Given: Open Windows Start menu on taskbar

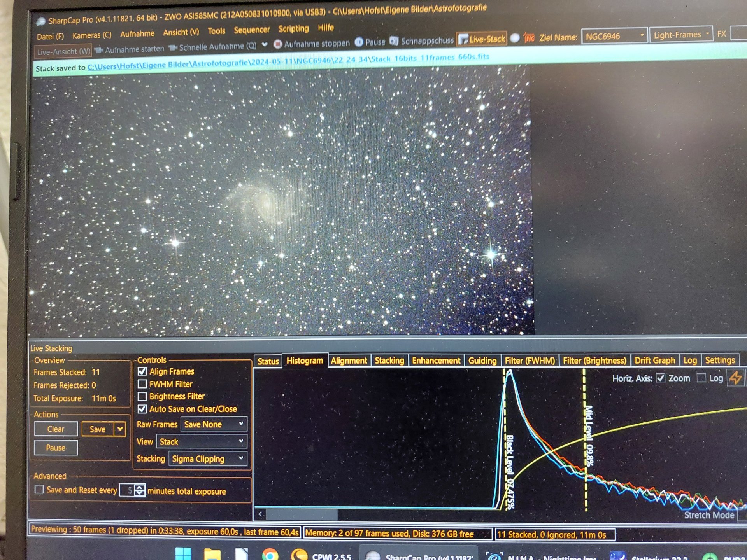Looking at the screenshot, I should (x=183, y=554).
